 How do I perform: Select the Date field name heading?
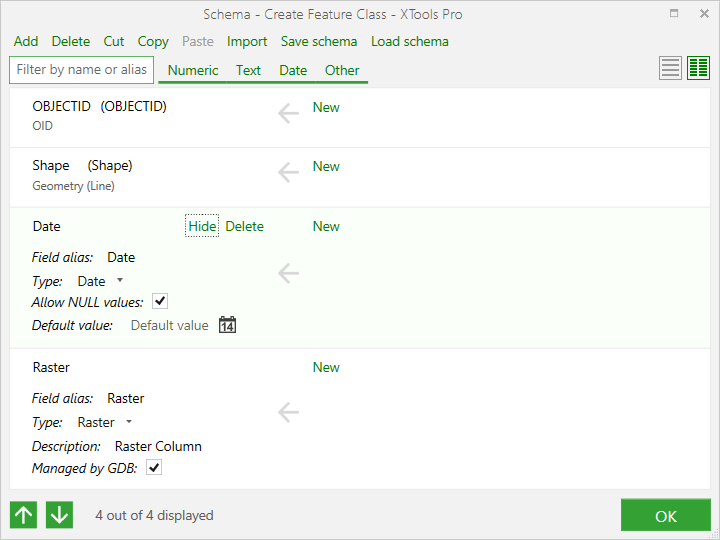(x=47, y=226)
